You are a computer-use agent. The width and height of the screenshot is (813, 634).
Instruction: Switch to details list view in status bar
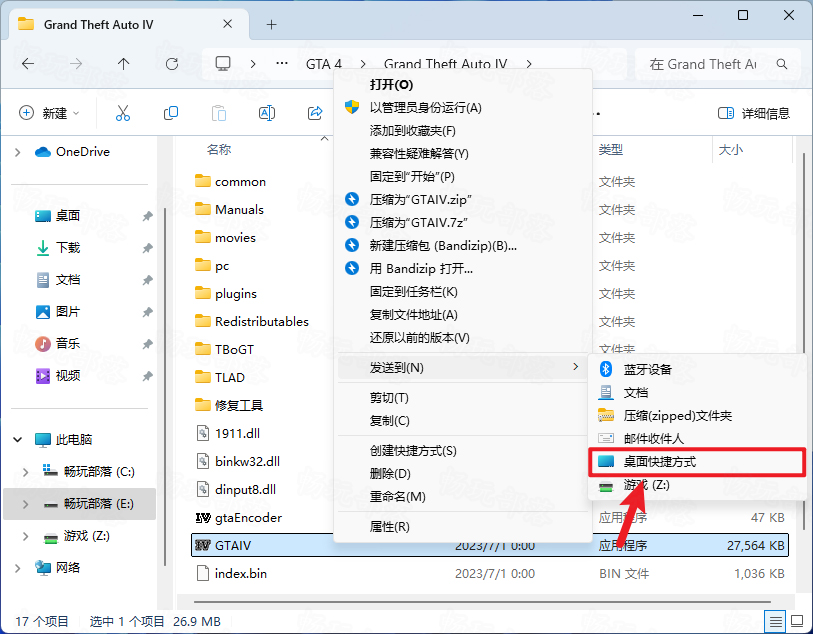pyautogui.click(x=775, y=621)
